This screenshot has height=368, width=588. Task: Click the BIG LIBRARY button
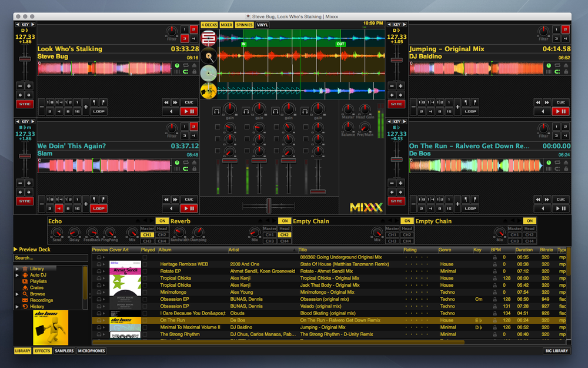(x=556, y=350)
